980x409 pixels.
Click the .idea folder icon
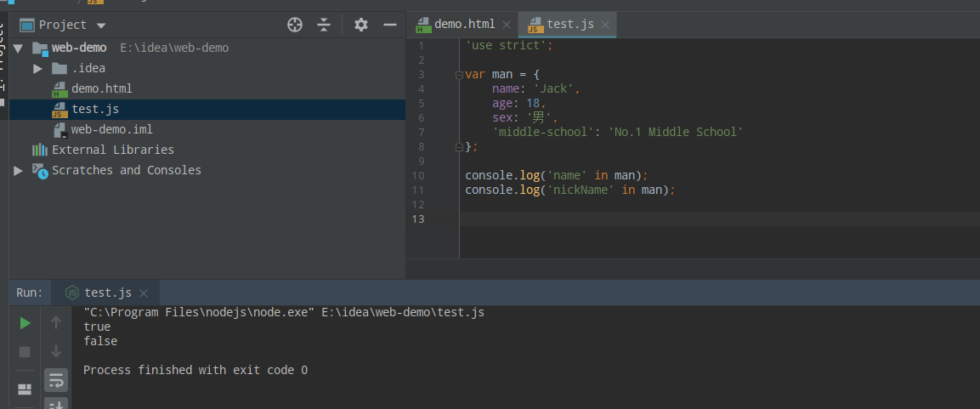[x=59, y=68]
